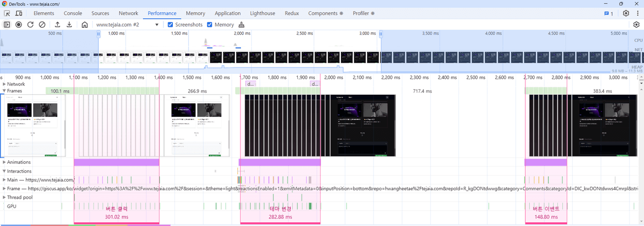Click the overview right selection handle
644x226 pixels.
380,34
